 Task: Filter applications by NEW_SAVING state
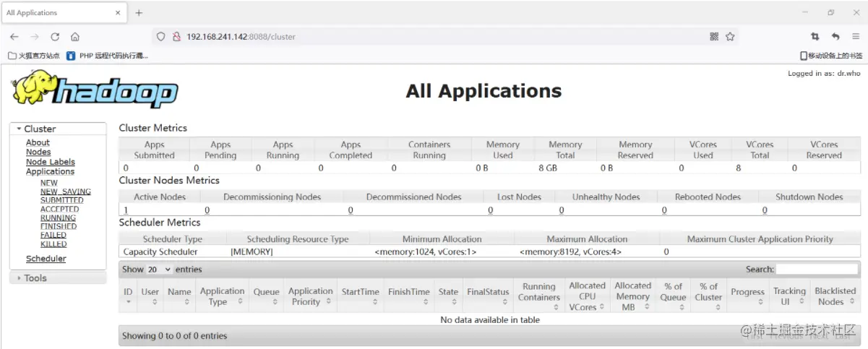[66, 191]
